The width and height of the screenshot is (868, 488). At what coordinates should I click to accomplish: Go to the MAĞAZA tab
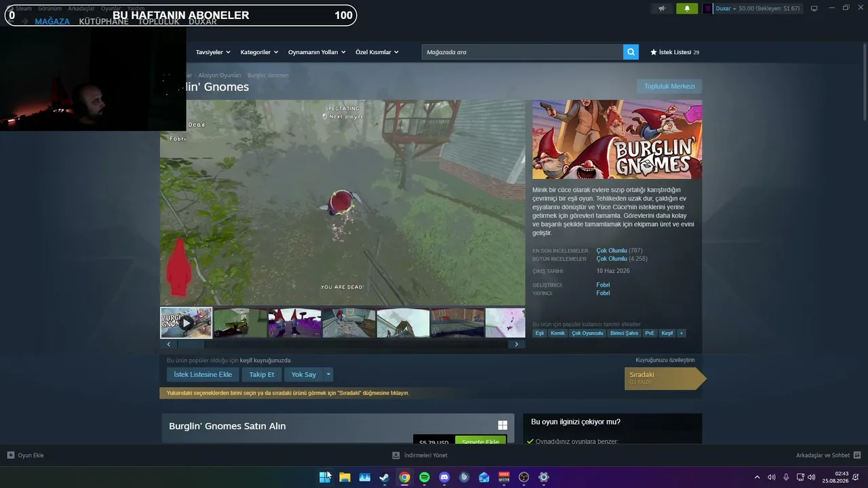[x=52, y=22]
